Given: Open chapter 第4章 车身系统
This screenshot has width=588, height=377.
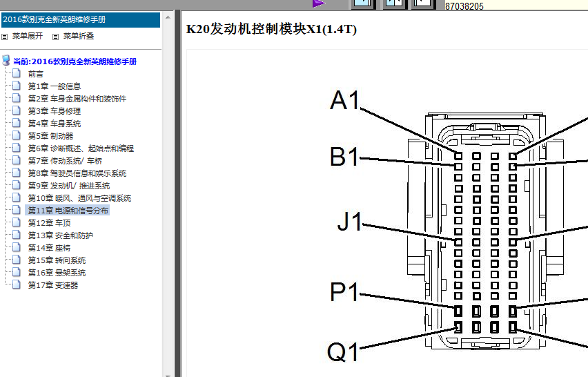Looking at the screenshot, I should click(55, 124).
